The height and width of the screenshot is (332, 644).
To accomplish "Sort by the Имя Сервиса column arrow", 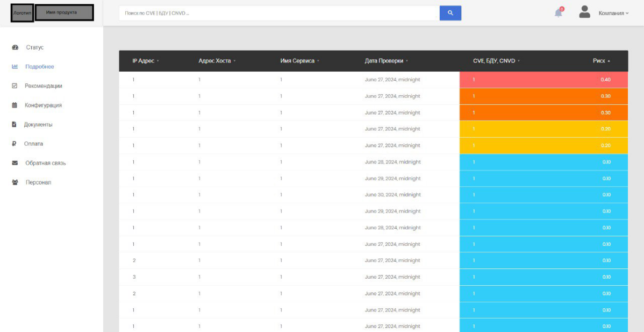I will point(318,61).
